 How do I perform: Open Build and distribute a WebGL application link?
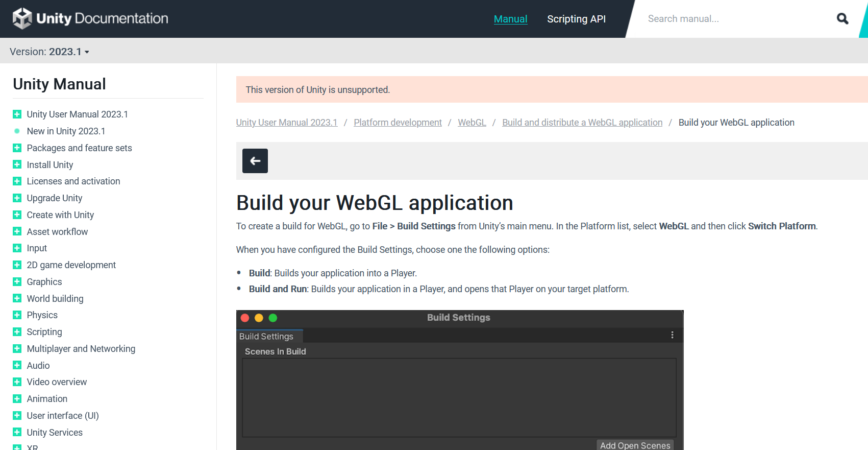coord(582,123)
